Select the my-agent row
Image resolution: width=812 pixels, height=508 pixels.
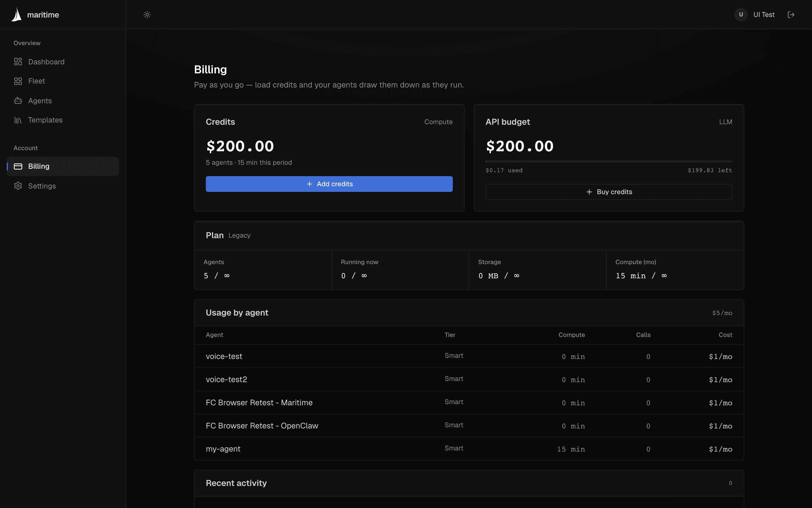(x=469, y=449)
